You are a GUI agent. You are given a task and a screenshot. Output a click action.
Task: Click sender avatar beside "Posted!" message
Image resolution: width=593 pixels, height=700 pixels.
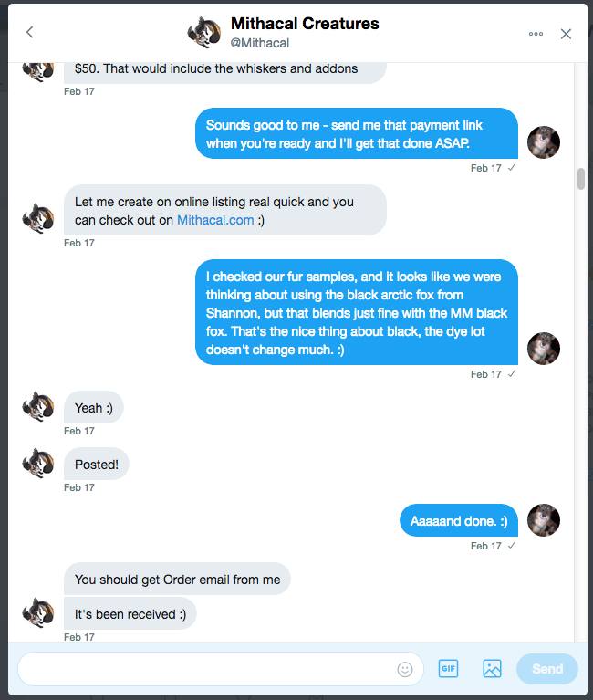point(37,464)
